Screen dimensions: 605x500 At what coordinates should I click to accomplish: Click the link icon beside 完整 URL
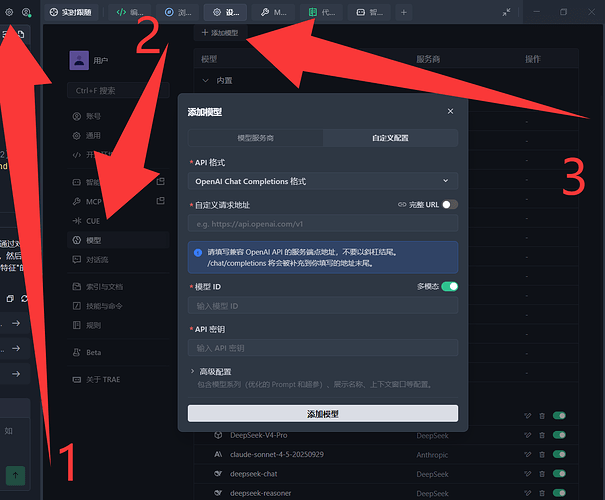(x=402, y=204)
